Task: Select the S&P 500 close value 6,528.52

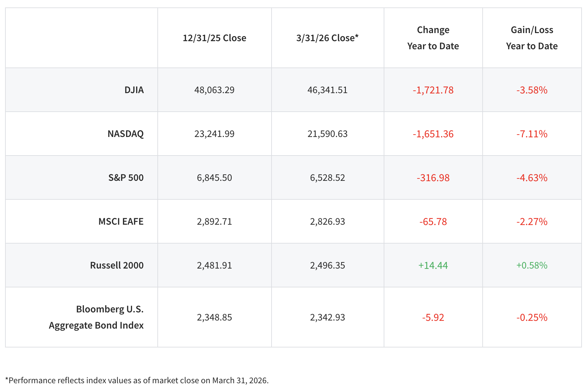Action: 327,178
